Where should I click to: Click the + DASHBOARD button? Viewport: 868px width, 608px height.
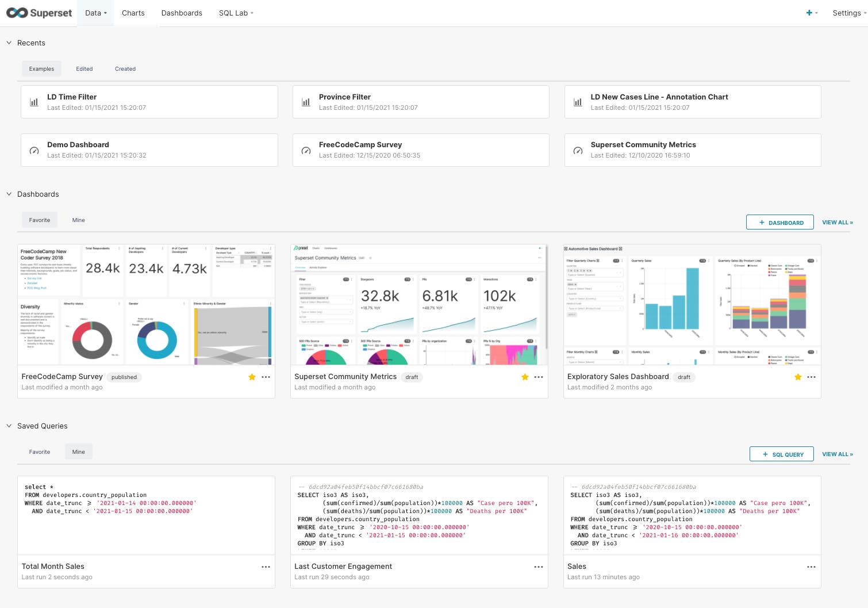click(779, 223)
